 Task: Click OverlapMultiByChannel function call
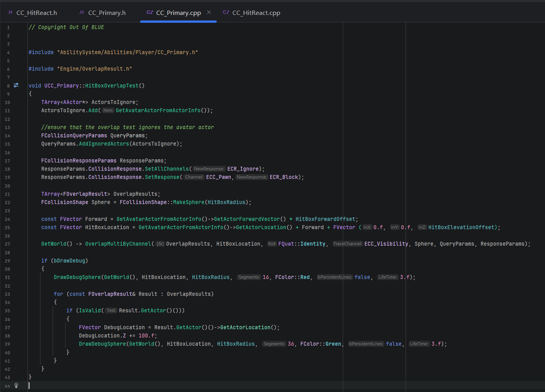[x=118, y=244]
